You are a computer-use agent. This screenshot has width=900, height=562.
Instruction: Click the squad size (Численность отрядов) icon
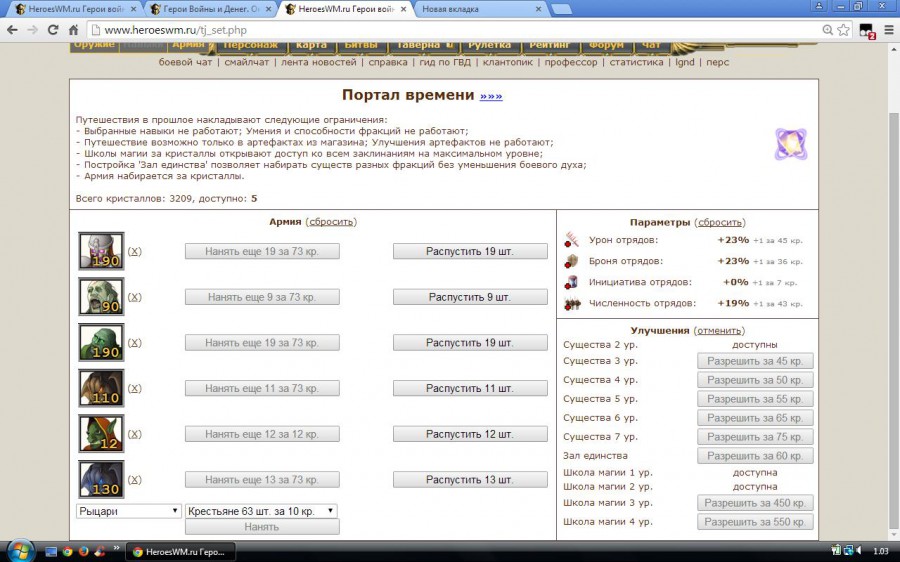tap(572, 303)
